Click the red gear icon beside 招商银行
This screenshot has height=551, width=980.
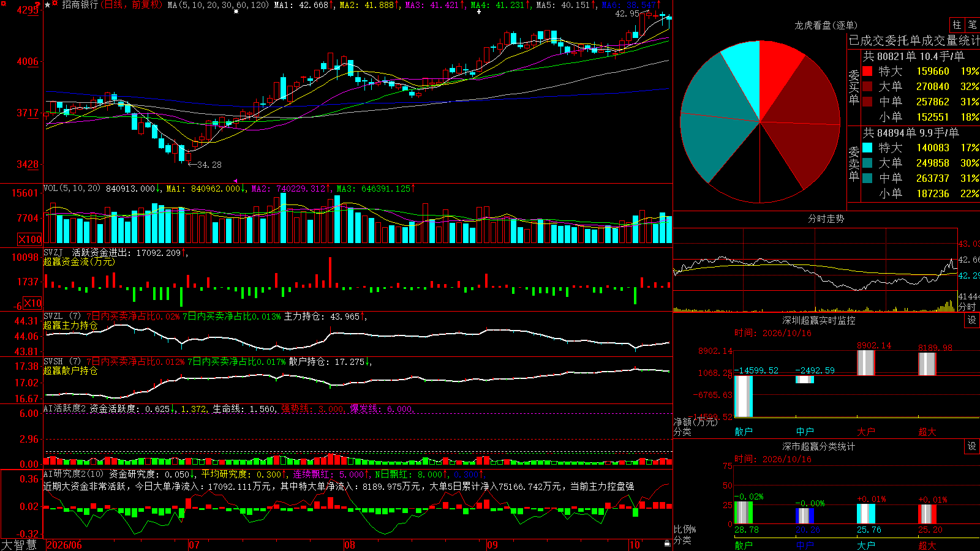pos(56,4)
